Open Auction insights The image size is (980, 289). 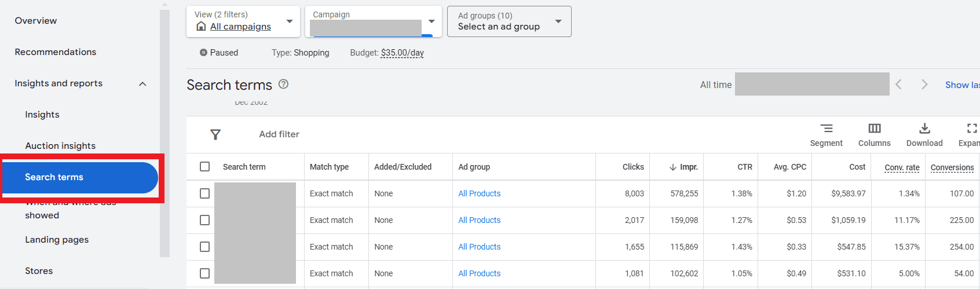tap(60, 146)
